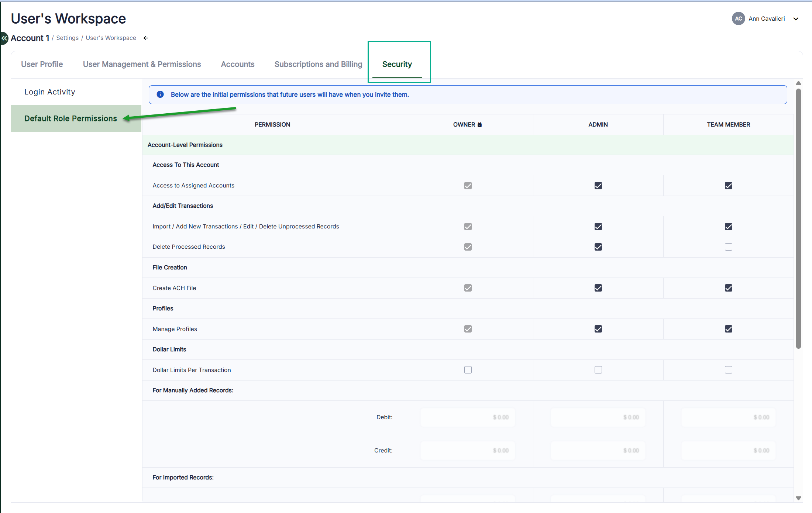812x513 pixels.
Task: Enable Team Member Delete Processed Records
Action: coord(728,247)
